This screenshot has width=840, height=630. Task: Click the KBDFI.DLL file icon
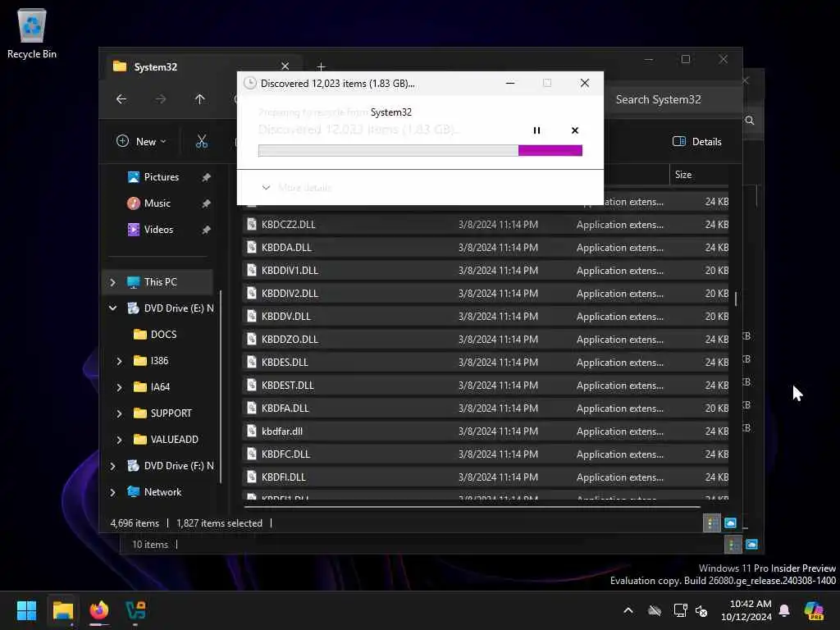tap(251, 477)
